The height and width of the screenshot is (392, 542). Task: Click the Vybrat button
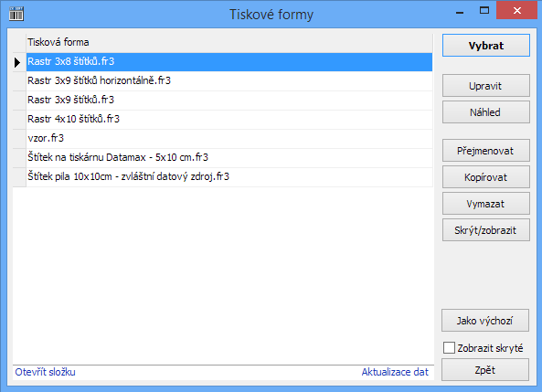pyautogui.click(x=485, y=46)
